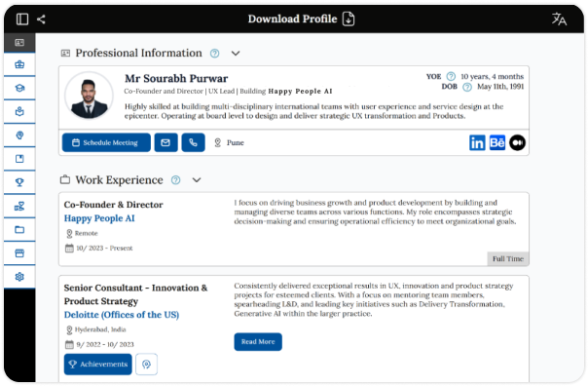Open the folder sidebar icon
588x386 pixels.
pos(19,229)
